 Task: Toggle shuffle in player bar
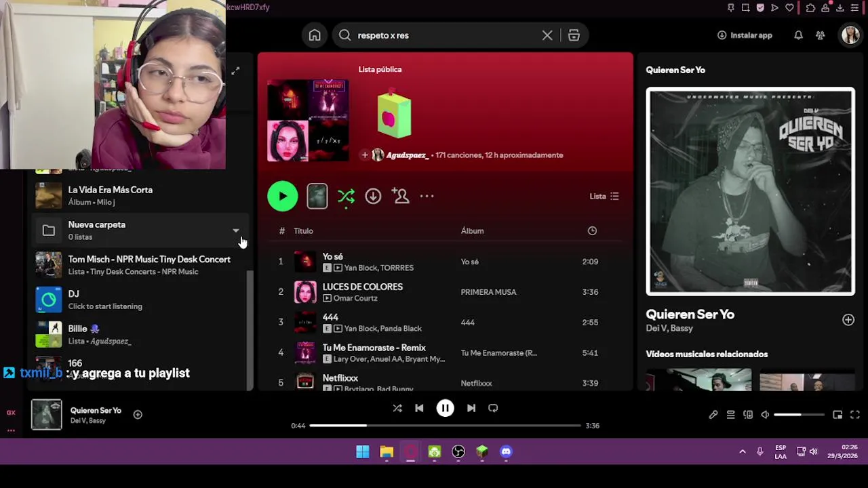click(397, 408)
